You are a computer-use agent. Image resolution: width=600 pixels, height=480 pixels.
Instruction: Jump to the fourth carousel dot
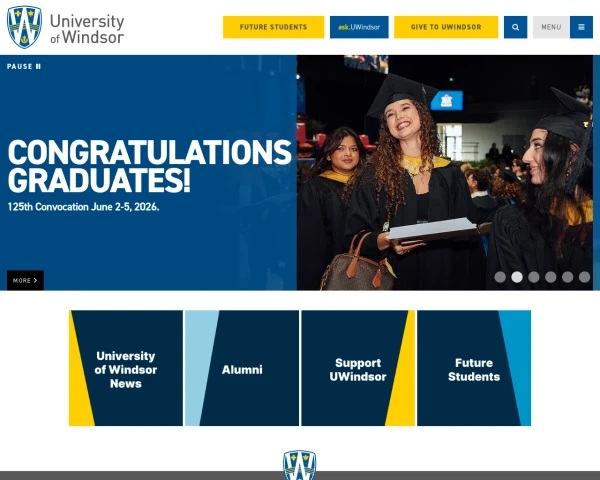pos(550,277)
